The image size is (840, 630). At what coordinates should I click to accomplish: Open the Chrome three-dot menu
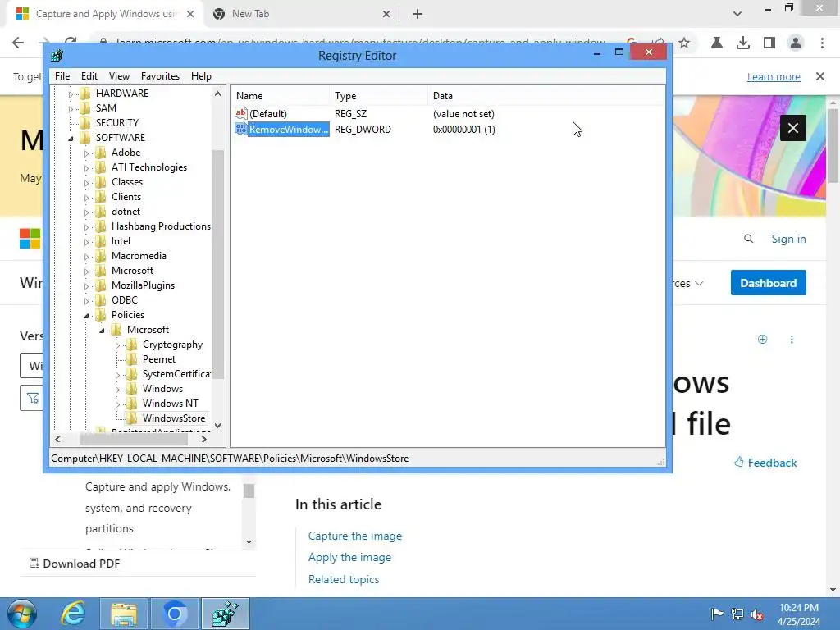(822, 43)
